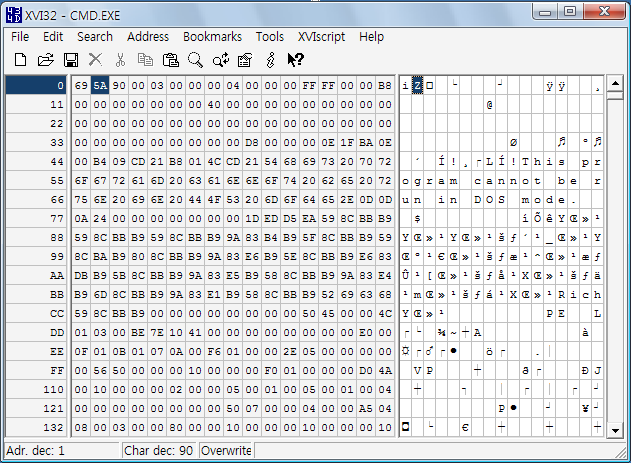Click the XVI32 title bar application icon
The width and height of the screenshot is (631, 463).
click(14, 15)
